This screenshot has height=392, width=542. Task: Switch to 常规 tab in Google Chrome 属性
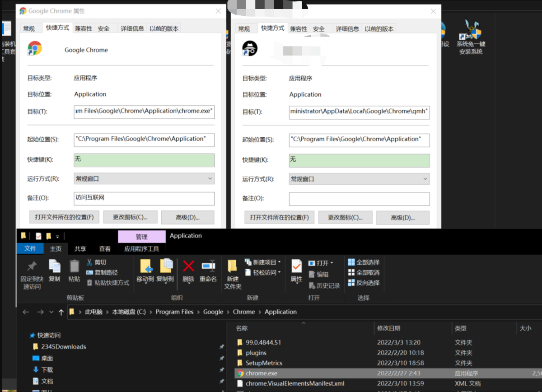pos(29,28)
